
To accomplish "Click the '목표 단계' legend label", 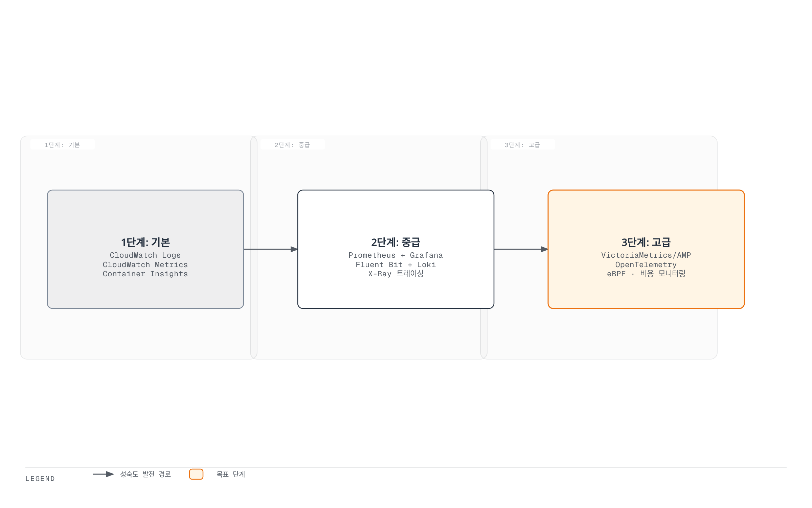I will click(231, 474).
